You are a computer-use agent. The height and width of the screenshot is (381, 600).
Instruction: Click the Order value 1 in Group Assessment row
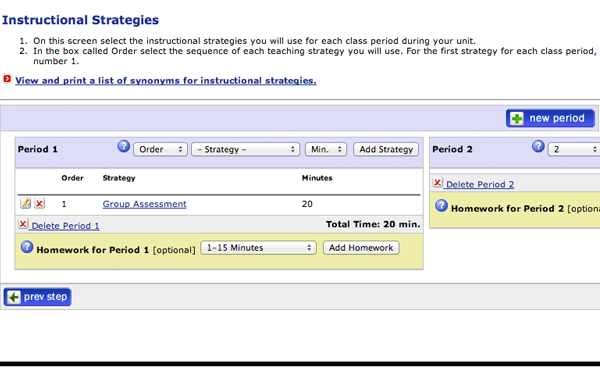coord(64,204)
